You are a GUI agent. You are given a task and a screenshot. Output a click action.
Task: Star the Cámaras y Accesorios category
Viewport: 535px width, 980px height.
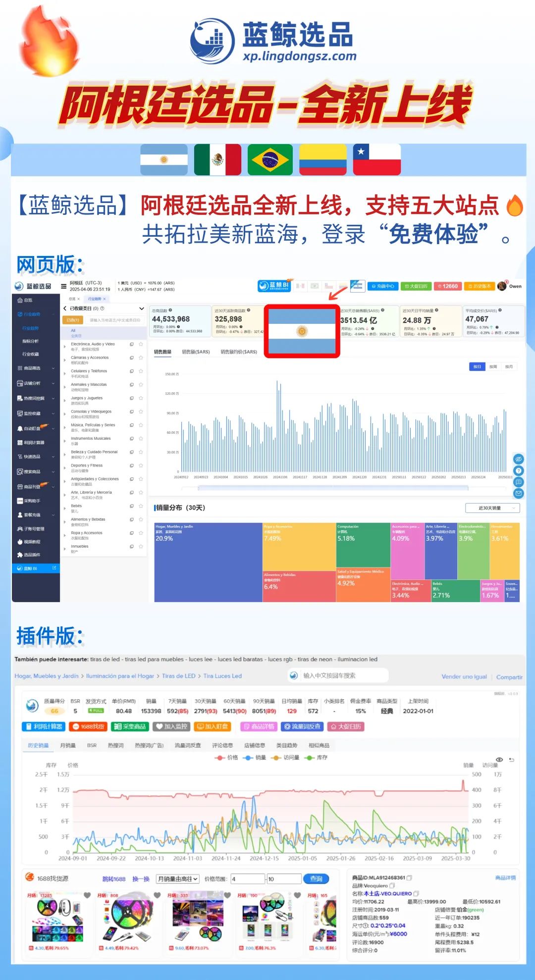coord(141,358)
